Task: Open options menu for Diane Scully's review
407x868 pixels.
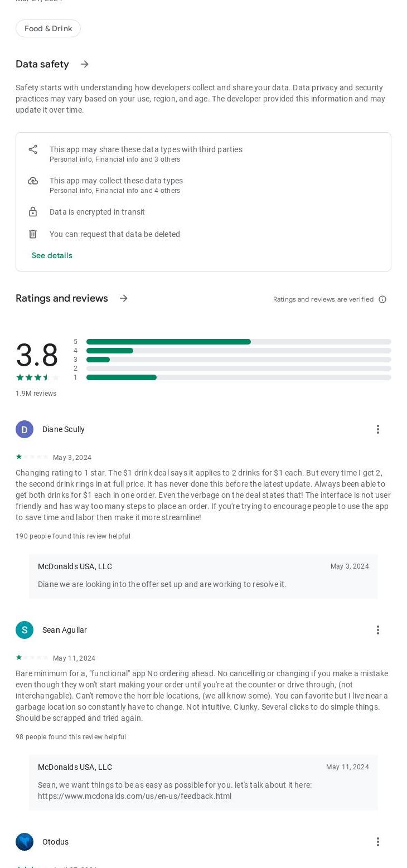Action: (x=377, y=429)
